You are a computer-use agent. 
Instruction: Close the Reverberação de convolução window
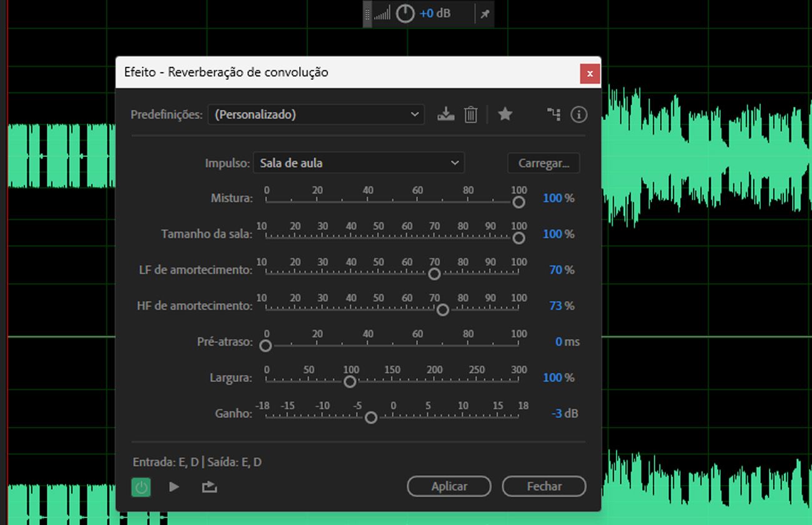589,73
